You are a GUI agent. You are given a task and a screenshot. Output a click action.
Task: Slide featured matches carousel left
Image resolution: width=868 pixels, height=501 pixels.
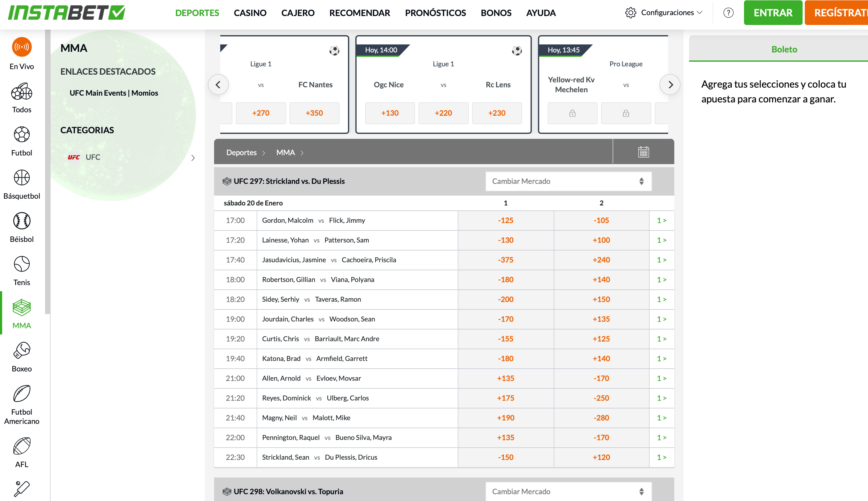click(218, 85)
